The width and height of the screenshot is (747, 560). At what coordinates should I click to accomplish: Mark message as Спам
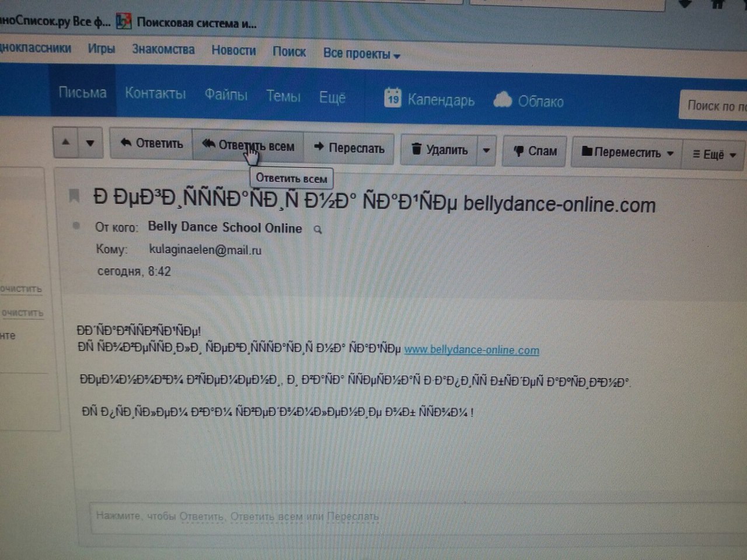[x=535, y=151]
